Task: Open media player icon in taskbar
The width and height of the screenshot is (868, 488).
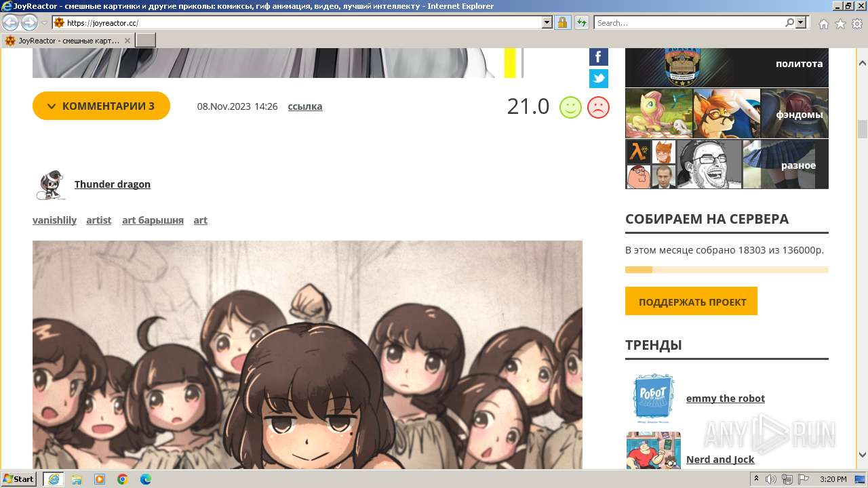Action: [100, 479]
